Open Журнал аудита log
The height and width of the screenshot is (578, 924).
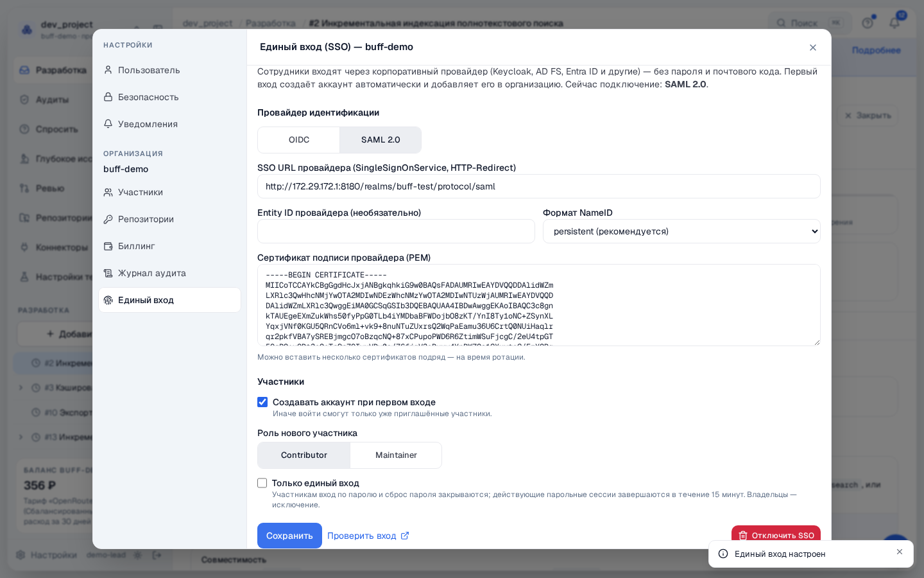(169, 273)
